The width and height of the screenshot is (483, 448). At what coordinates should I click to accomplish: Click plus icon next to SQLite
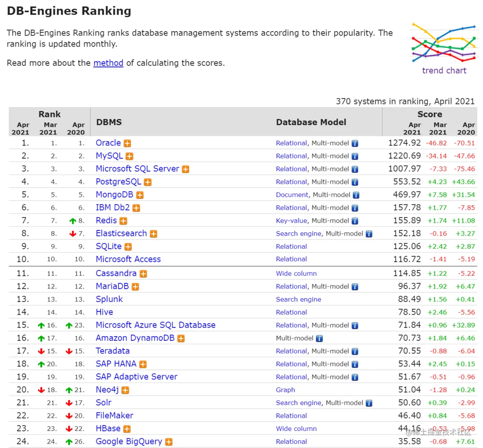pos(128,247)
